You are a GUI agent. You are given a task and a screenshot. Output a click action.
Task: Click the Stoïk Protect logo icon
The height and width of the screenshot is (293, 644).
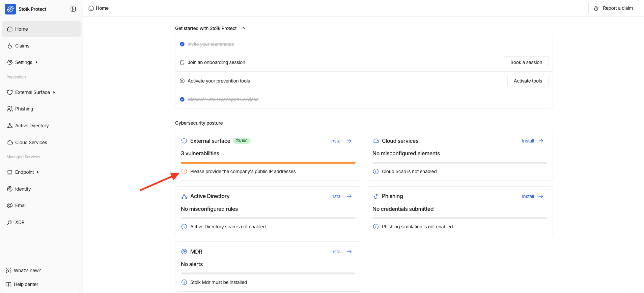tap(10, 9)
